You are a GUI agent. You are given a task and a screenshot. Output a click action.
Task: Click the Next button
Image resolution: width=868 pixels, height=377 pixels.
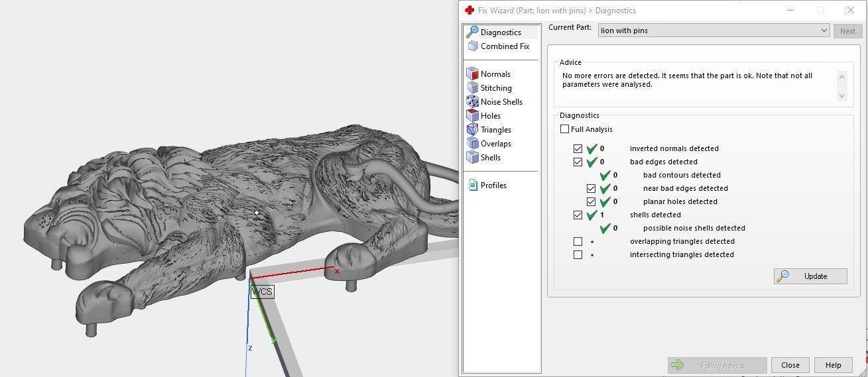[847, 30]
